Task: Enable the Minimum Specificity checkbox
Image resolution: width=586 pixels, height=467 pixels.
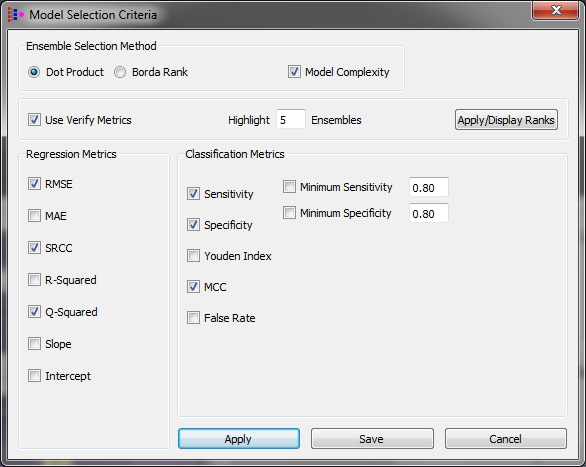Action: pyautogui.click(x=289, y=213)
